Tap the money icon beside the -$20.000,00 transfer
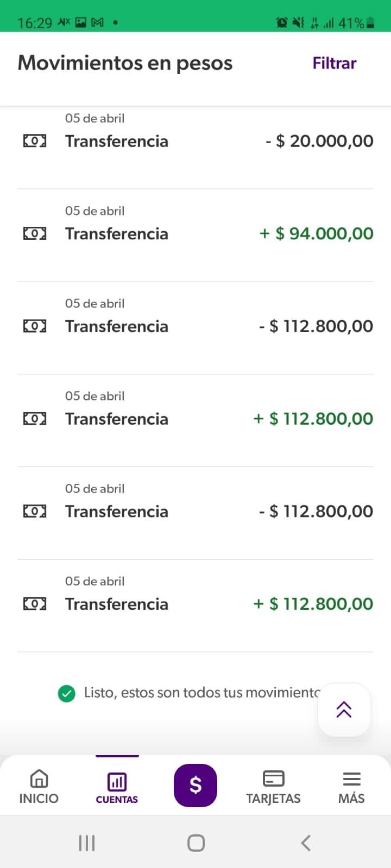391x868 pixels. tap(35, 141)
